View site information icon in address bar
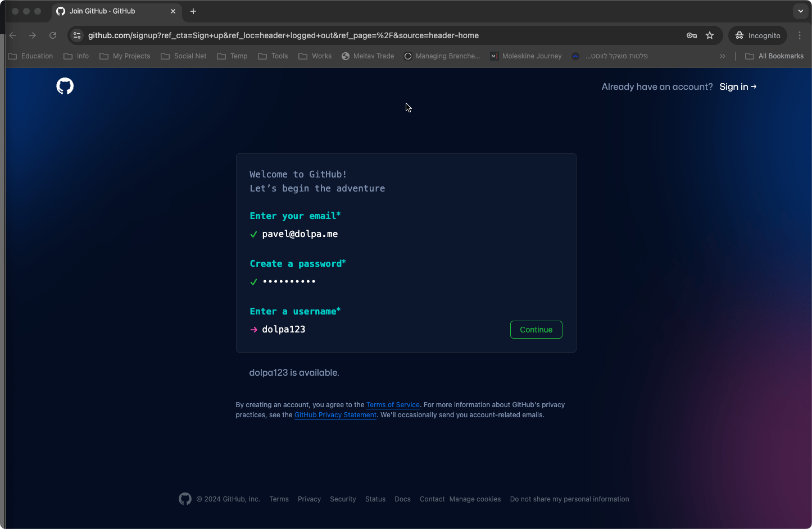Screen dimensions: 812x529 78,35
